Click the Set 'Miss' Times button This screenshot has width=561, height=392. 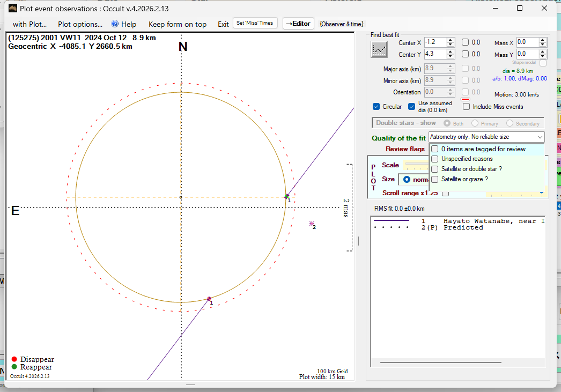[255, 23]
